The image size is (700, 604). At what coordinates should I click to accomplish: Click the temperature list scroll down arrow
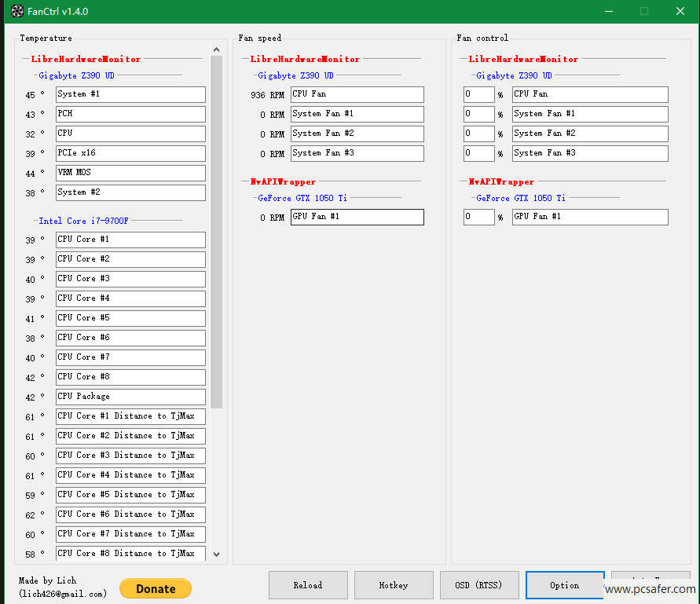217,554
